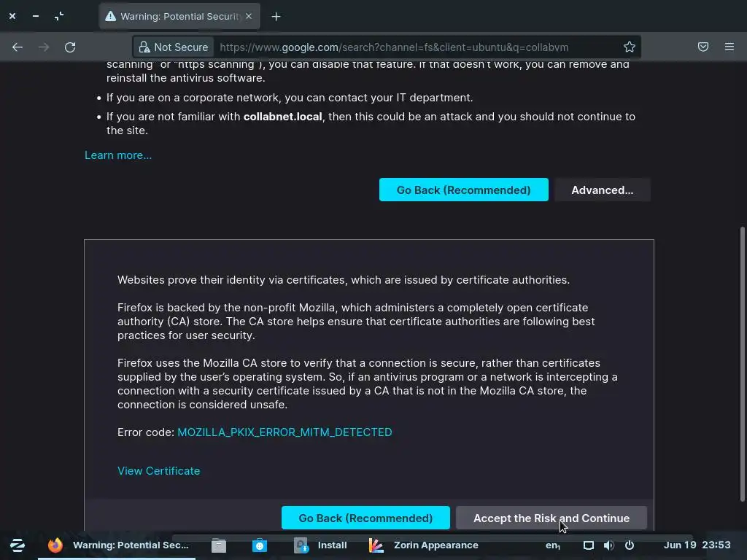Viewport: 747px width, 560px height.
Task: Open a new browser tab
Action: point(276,17)
